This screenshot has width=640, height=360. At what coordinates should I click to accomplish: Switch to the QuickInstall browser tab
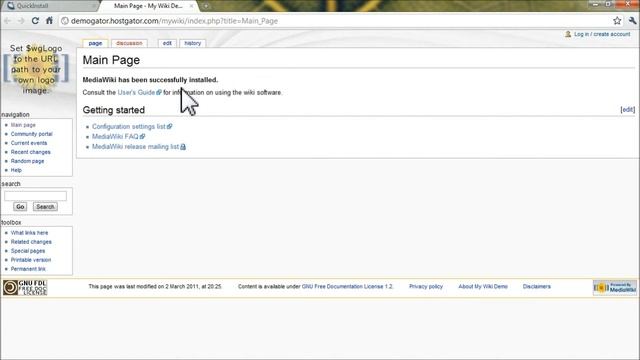pyautogui.click(x=50, y=6)
